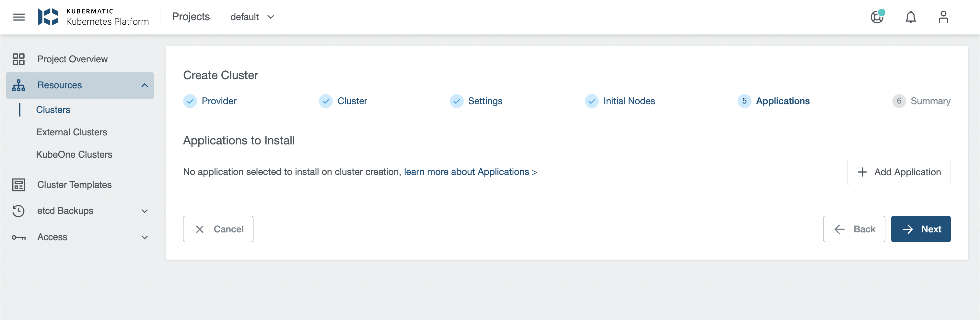Collapse the Resources section
This screenshot has width=980, height=320.
[x=144, y=85]
